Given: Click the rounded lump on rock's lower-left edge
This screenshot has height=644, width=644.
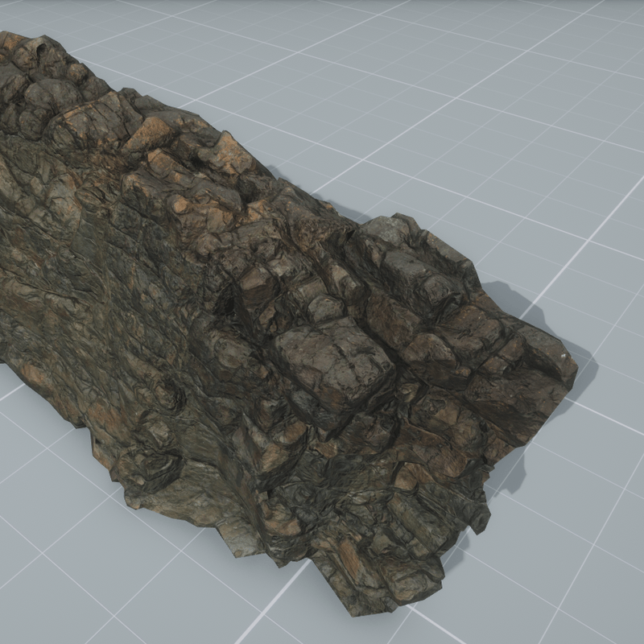Looking at the screenshot, I should 153,469.
